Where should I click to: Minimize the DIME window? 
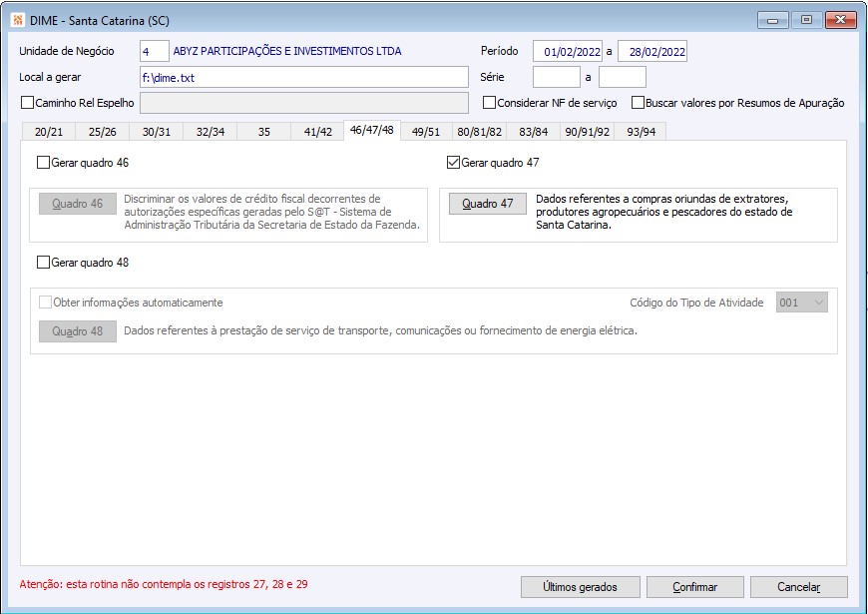(773, 21)
